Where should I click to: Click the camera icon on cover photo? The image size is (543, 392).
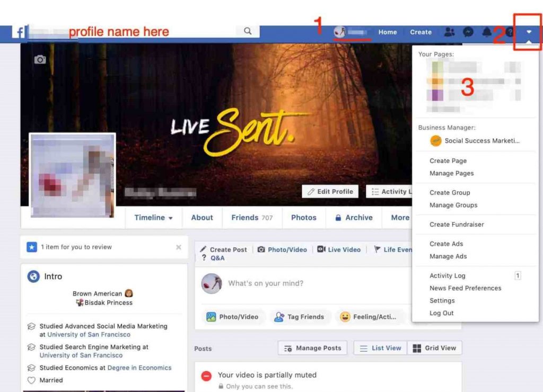tap(40, 60)
